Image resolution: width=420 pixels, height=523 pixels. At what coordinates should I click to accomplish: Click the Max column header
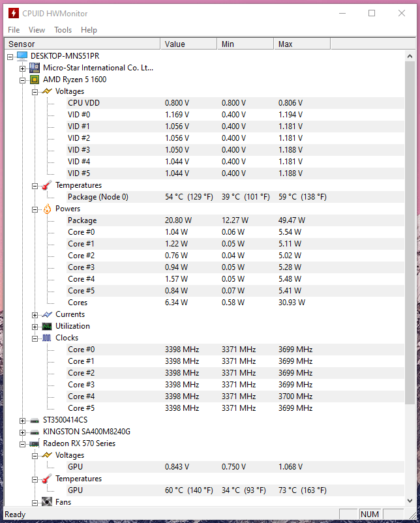(x=302, y=44)
